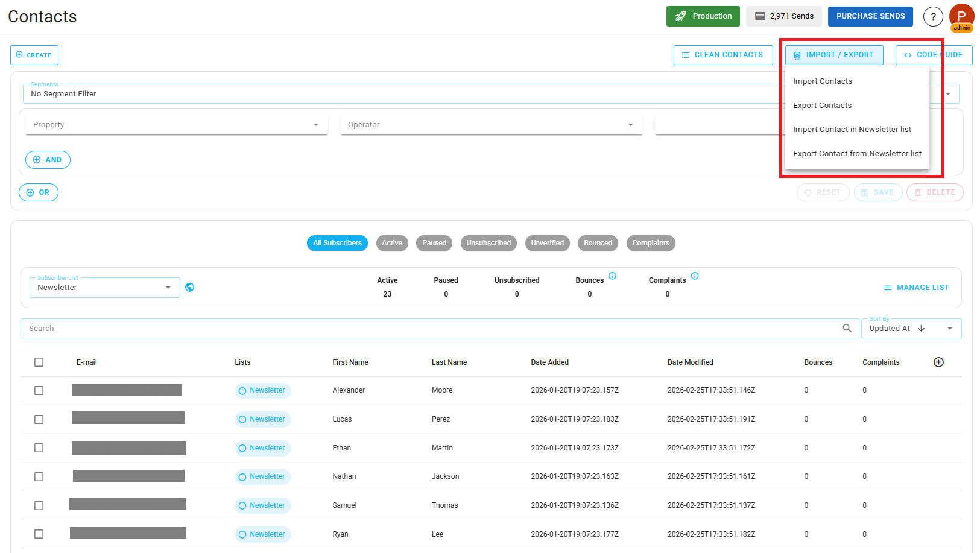Click the info icon next to Bounces

point(612,276)
